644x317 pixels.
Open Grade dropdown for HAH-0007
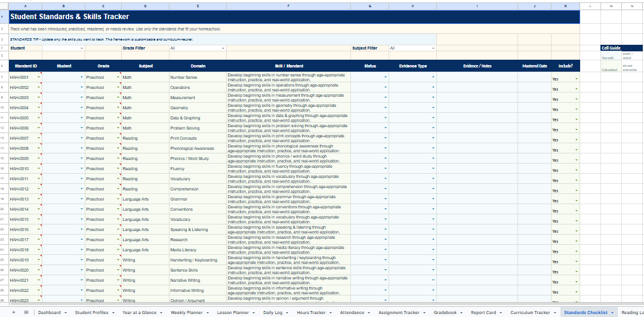point(117,139)
